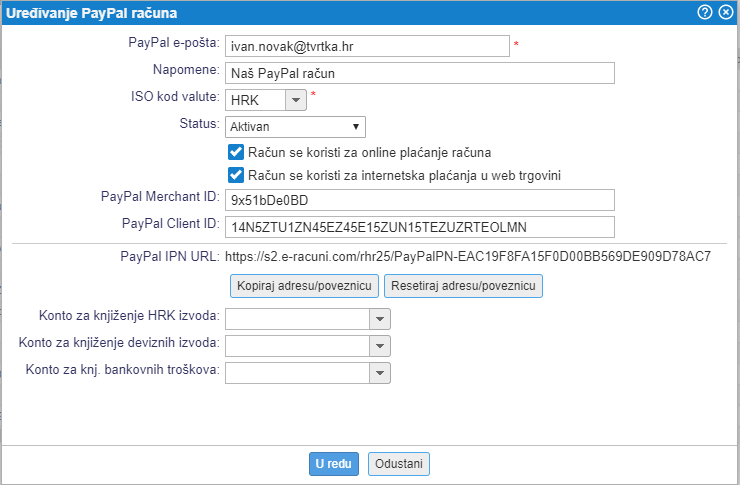Click the PayPal e-pošta label

(x=174, y=43)
